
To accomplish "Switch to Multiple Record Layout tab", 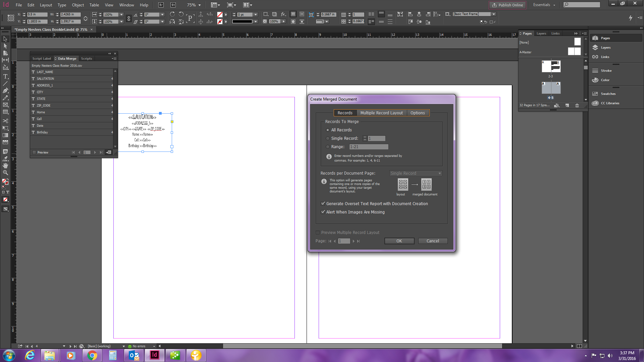I will tap(381, 113).
